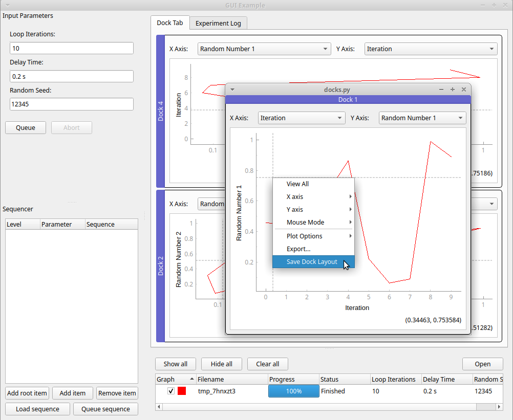513x420 pixels.
Task: Choose Export... in the context menu
Action: pyautogui.click(x=298, y=249)
